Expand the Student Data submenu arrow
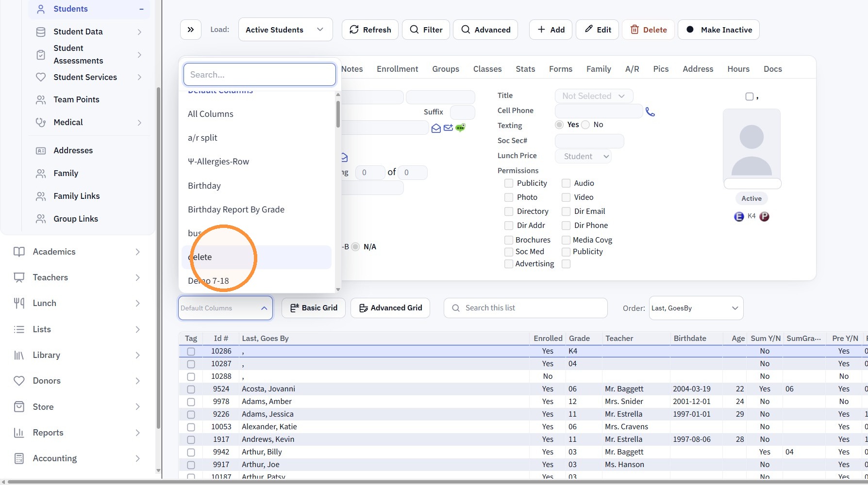Screen dimensions: 868x485 [139, 32]
